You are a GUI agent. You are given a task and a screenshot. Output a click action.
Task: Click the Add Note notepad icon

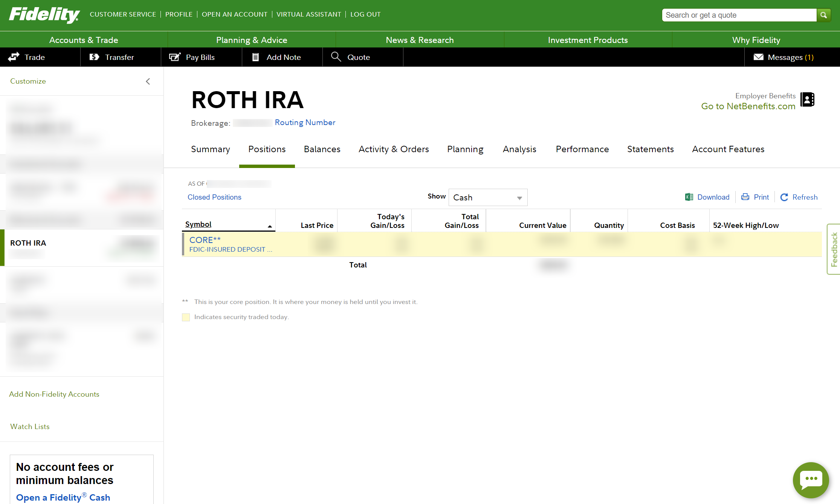pyautogui.click(x=255, y=57)
